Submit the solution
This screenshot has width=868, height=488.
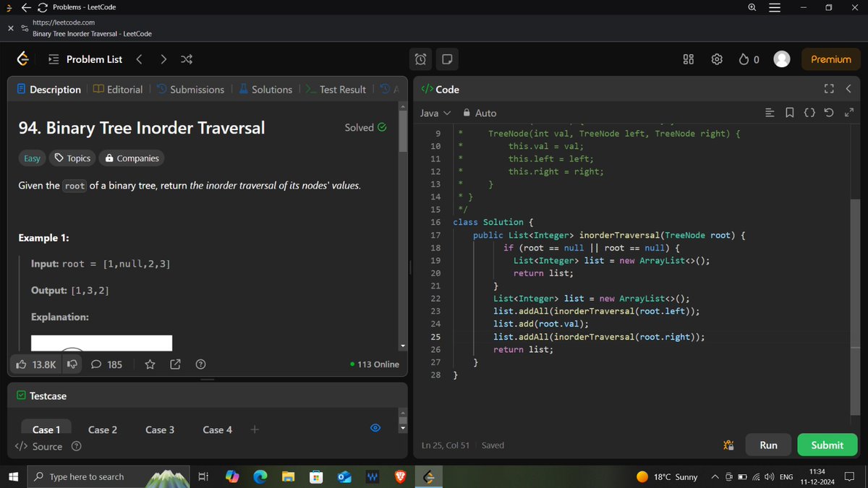point(827,445)
